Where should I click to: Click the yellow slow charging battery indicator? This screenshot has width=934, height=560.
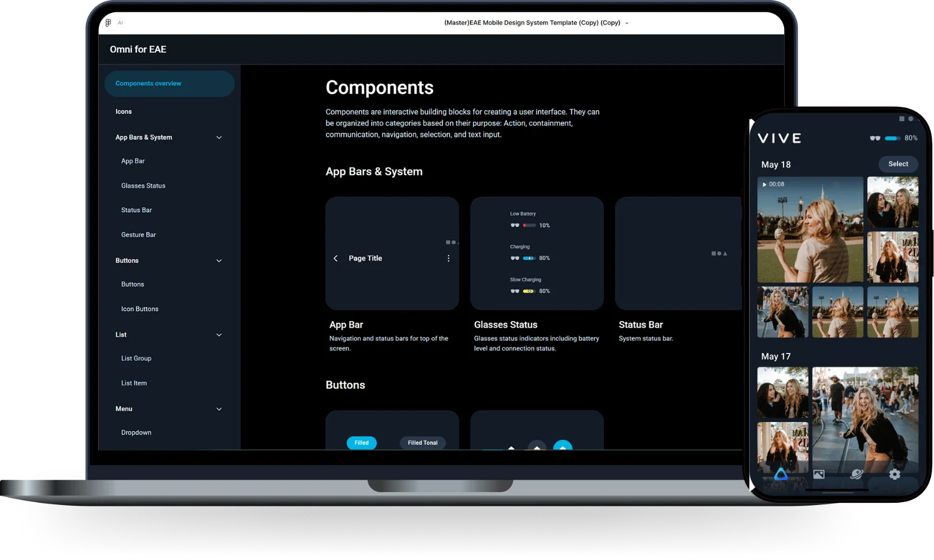529,291
